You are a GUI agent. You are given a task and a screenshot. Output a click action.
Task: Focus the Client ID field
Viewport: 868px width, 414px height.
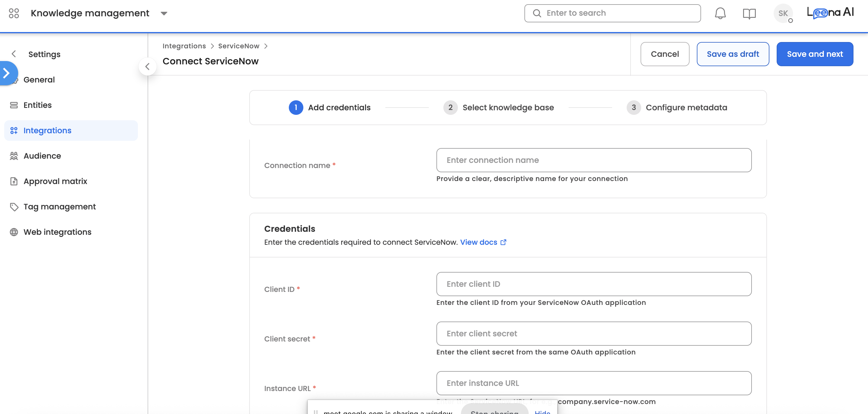click(594, 284)
